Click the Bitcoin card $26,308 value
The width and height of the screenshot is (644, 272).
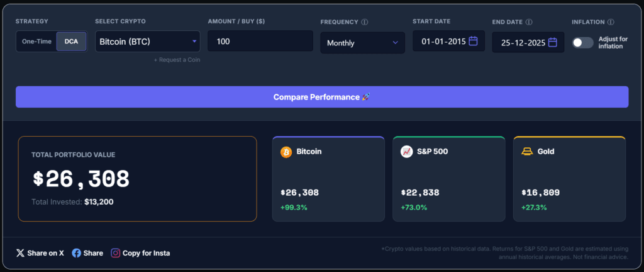300,193
